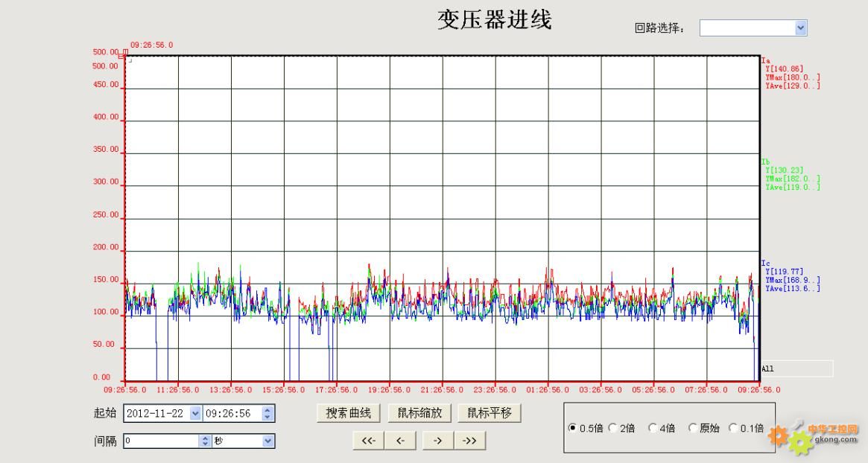This screenshot has height=463, width=868.
Task: Pick the 4倍 zoom radio option
Action: [x=653, y=428]
